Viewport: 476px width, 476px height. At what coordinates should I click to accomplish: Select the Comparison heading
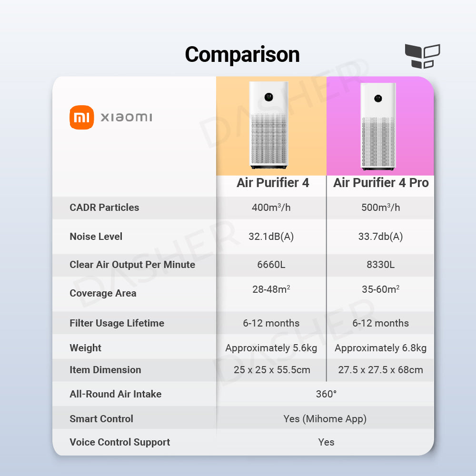point(242,55)
